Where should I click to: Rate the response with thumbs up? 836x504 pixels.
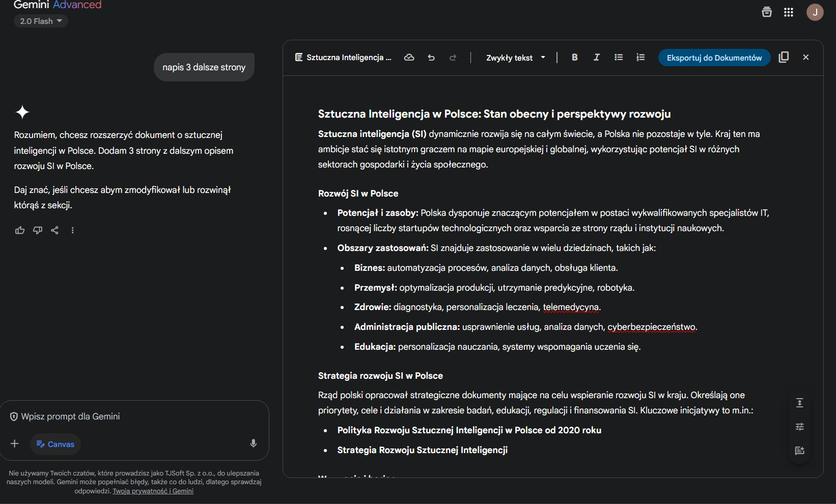click(x=19, y=230)
